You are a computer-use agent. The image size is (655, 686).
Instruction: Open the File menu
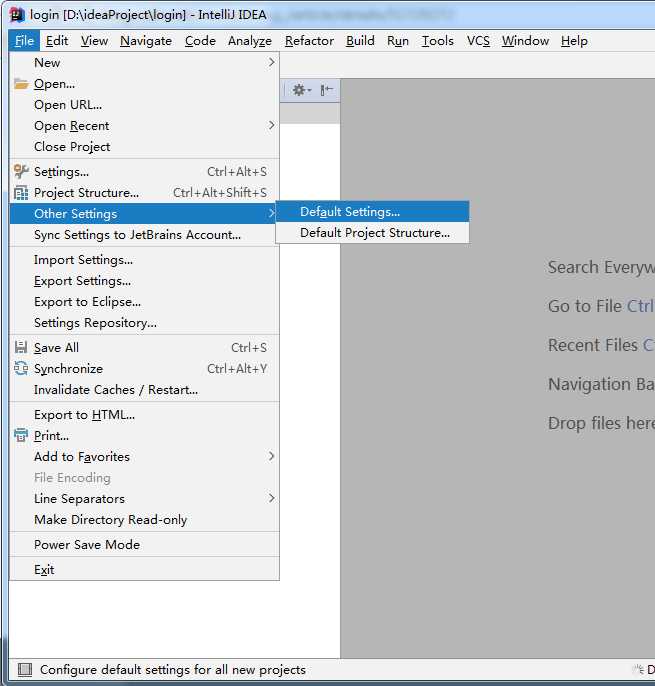[24, 41]
